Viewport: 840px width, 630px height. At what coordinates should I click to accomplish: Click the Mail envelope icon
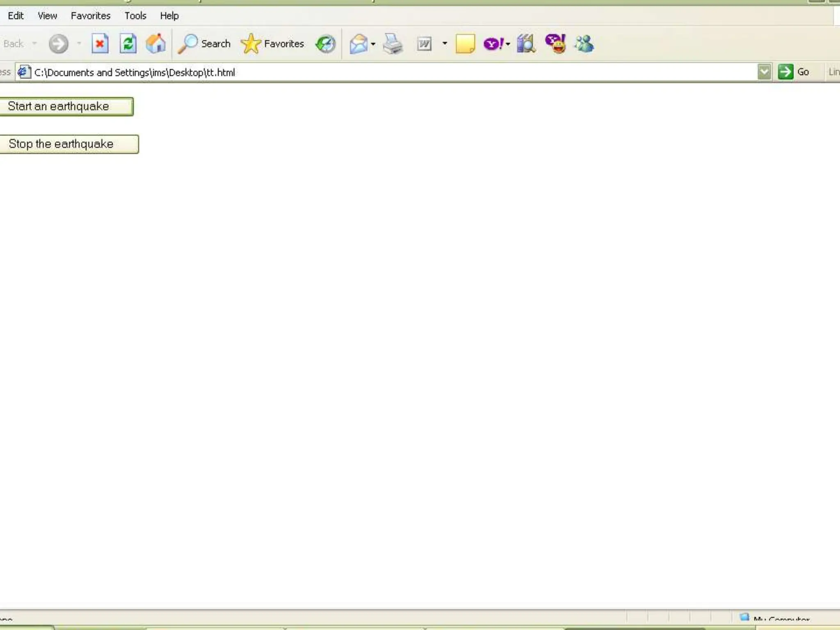click(x=358, y=43)
